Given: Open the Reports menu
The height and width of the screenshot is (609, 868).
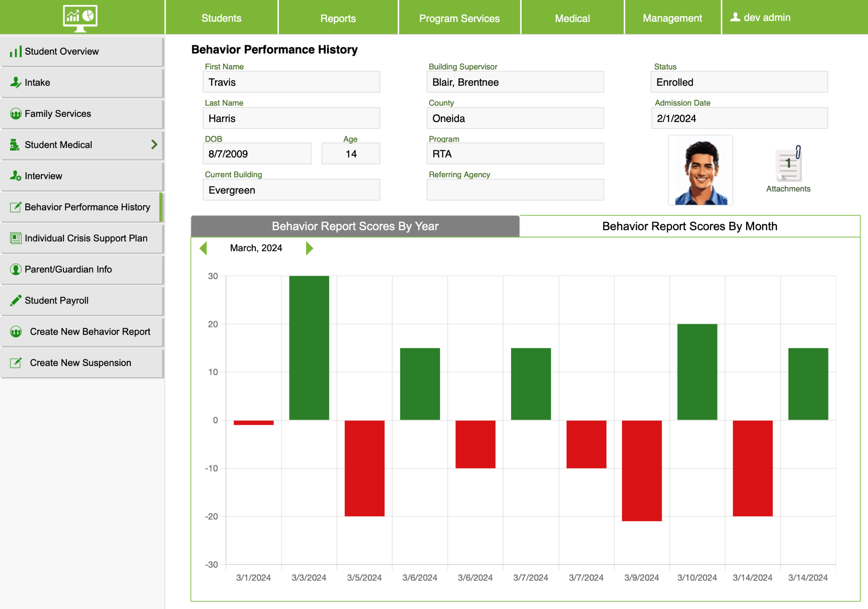Looking at the screenshot, I should (338, 18).
